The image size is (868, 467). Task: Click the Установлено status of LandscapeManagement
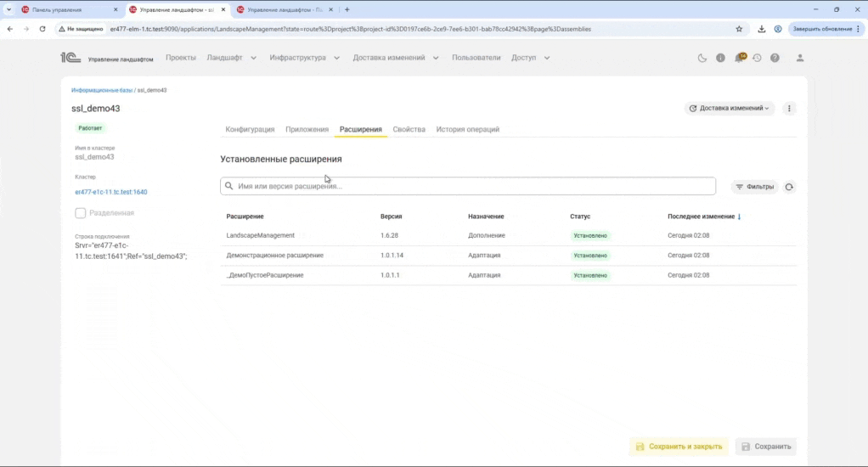[x=590, y=236]
